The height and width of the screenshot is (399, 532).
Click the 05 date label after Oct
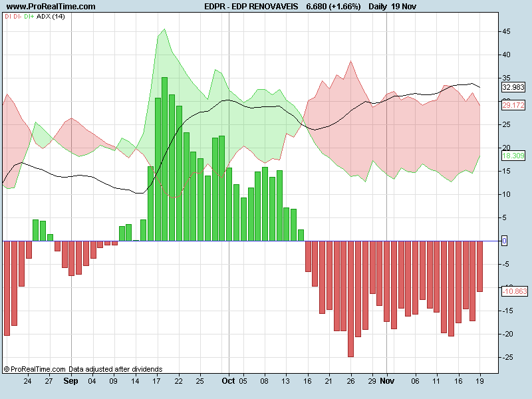click(243, 381)
